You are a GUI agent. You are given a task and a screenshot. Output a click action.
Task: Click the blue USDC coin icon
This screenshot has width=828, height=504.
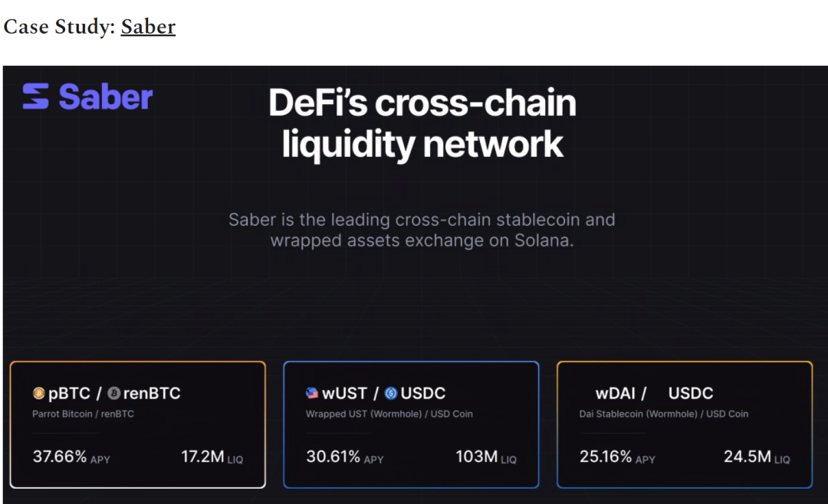(391, 393)
